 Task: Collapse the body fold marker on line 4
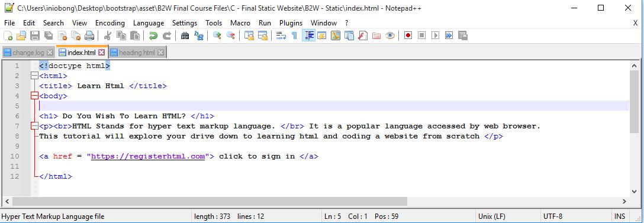pos(34,96)
